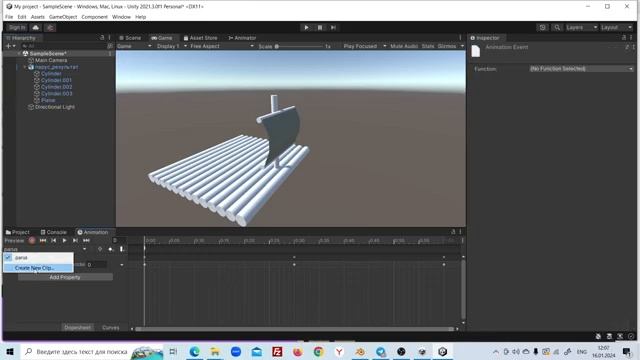
Task: Open the Layout dropdown in toolbar
Action: pos(616,27)
